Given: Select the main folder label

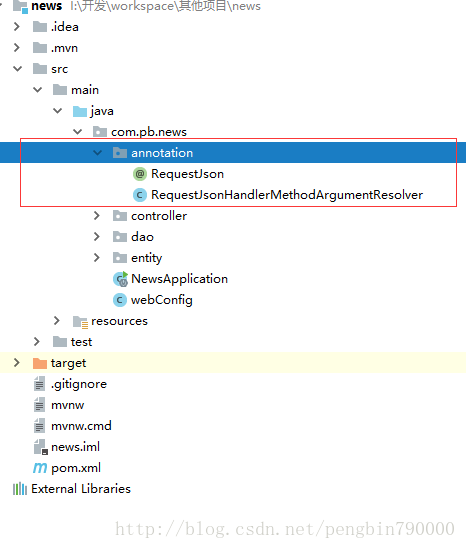Looking at the screenshot, I should [85, 90].
